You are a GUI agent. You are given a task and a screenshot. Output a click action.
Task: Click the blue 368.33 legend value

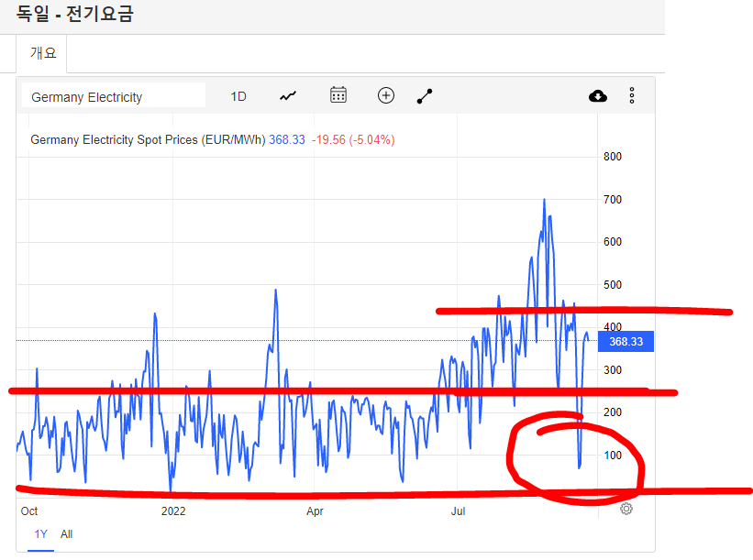pyautogui.click(x=287, y=139)
